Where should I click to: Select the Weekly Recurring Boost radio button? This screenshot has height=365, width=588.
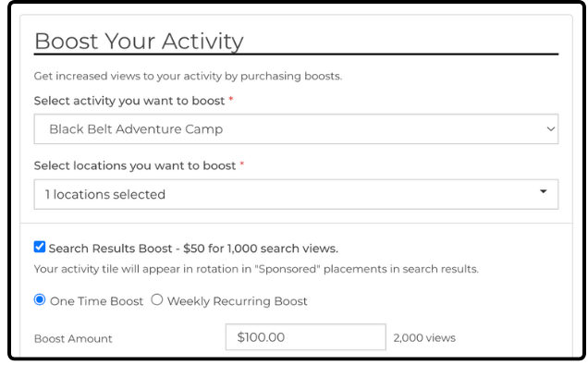pos(157,299)
